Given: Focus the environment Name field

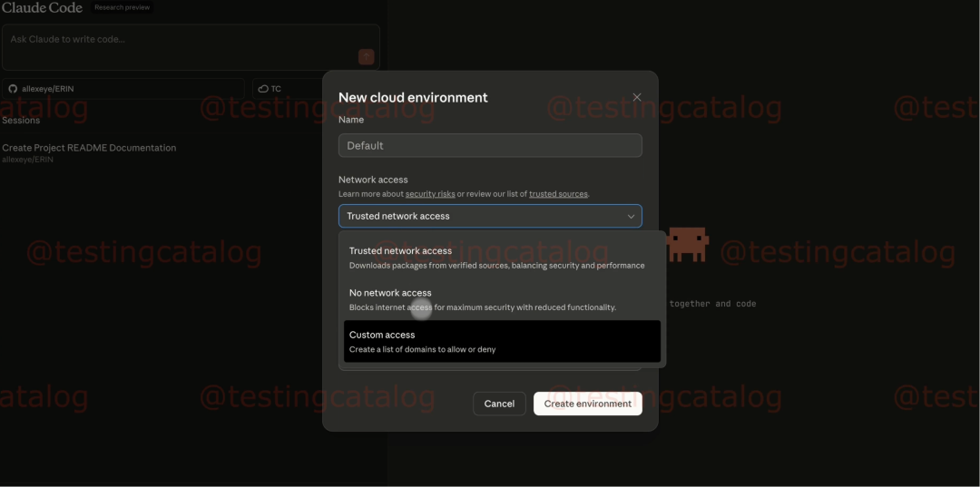Looking at the screenshot, I should click(x=490, y=145).
